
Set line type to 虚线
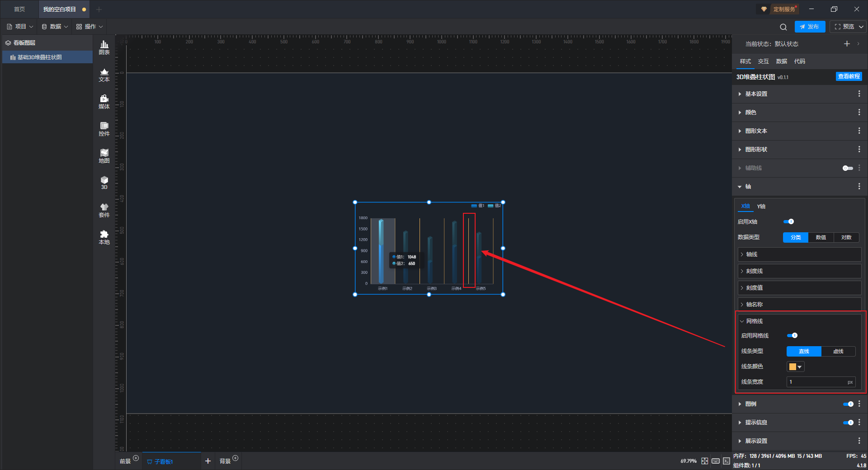point(838,351)
